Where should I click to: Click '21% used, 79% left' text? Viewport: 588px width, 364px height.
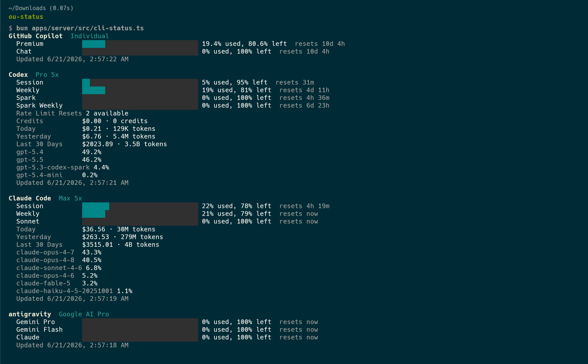236,214
